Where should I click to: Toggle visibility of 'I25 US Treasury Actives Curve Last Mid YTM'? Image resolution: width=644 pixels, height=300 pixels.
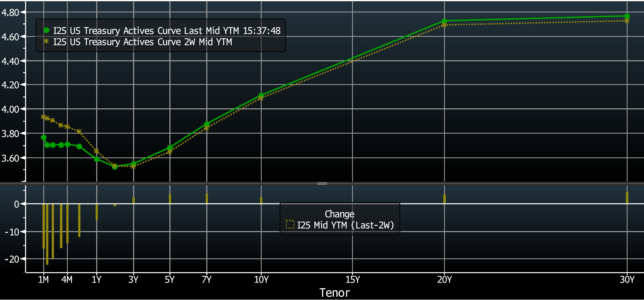tap(140, 30)
